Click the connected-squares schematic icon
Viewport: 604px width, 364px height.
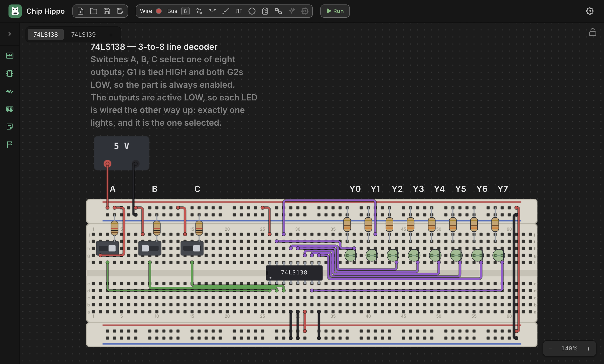278,11
